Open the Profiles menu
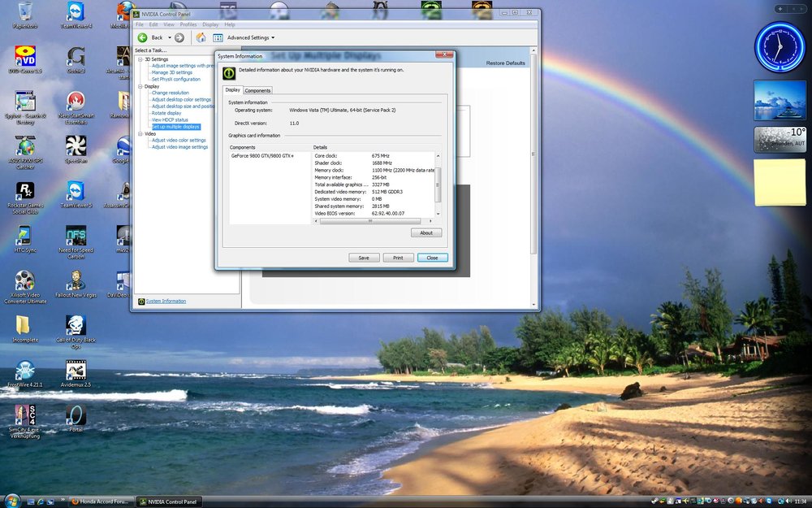Screen dimensions: 812x508 (188, 24)
